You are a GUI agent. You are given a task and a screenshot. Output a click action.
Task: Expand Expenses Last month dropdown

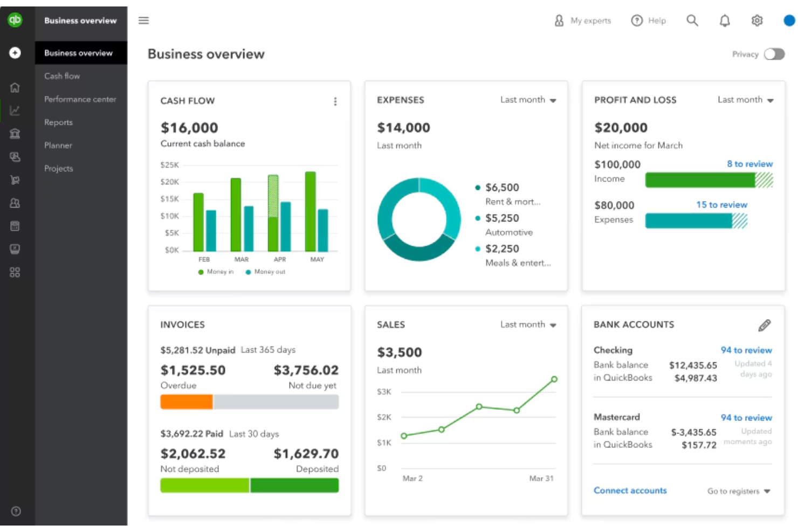click(x=528, y=100)
